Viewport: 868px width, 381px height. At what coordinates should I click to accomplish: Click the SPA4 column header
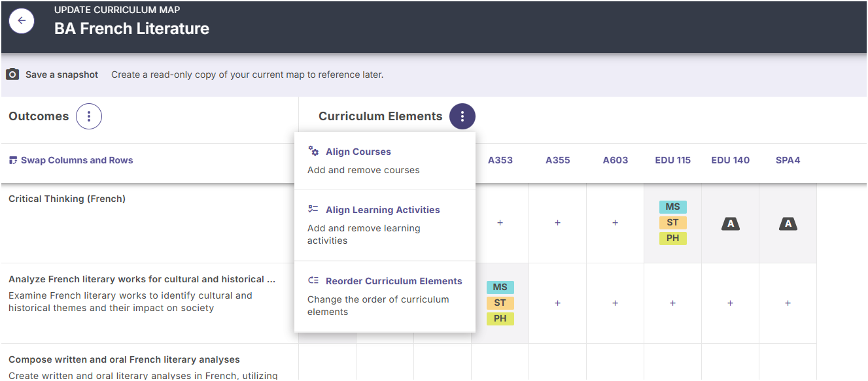[x=788, y=160]
